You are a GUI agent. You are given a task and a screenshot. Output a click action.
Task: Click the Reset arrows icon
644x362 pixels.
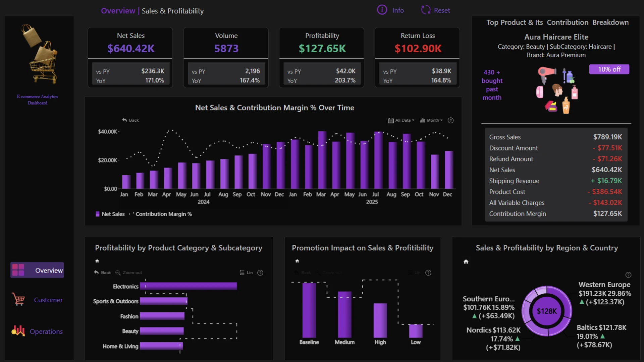coord(426,10)
